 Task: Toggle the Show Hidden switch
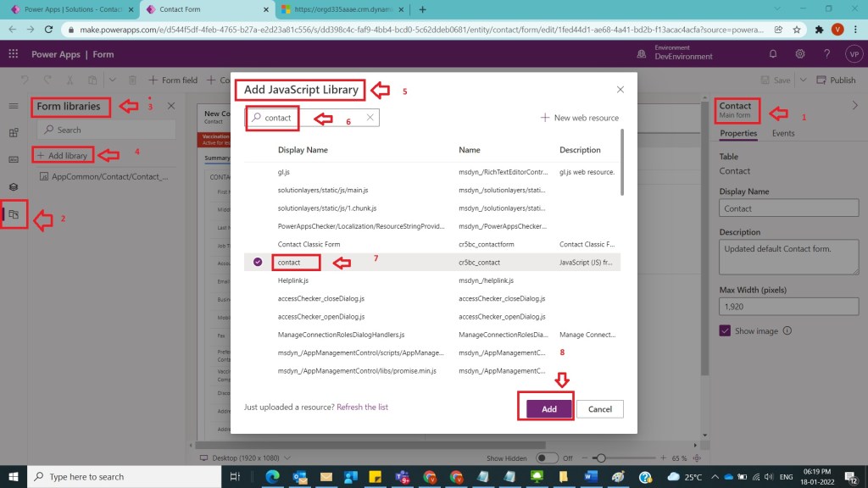(x=547, y=457)
